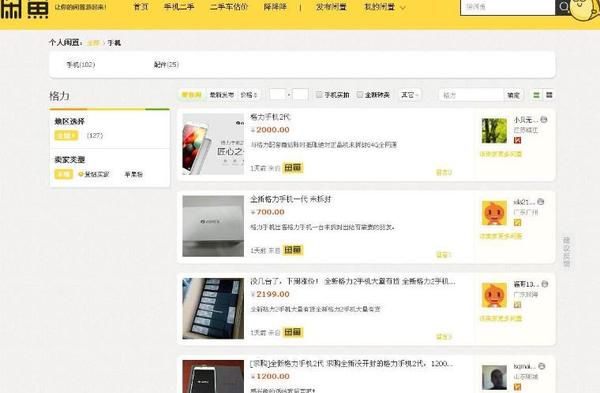
Task: Open thumbnail of the ¥2199.00 listing
Action: coord(213,308)
